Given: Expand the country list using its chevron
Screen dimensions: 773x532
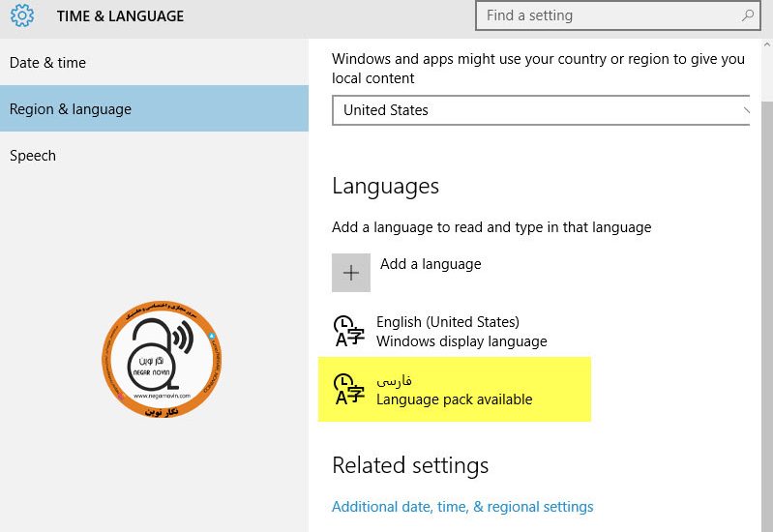Looking at the screenshot, I should tap(746, 110).
